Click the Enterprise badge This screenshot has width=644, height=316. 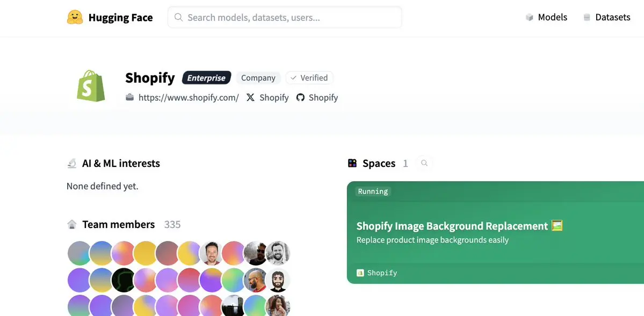click(x=207, y=78)
